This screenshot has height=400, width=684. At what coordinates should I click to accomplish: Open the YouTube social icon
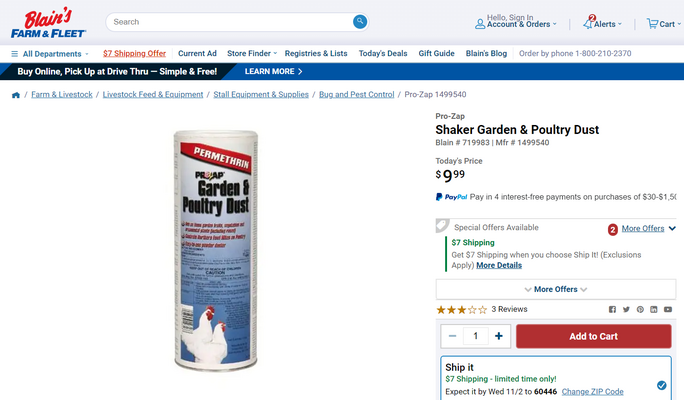(x=668, y=309)
